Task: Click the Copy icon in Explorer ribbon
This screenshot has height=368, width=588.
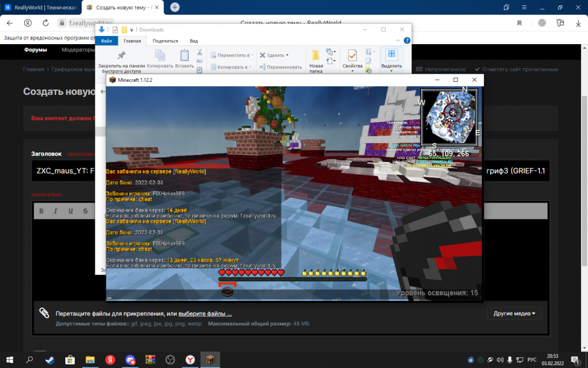Action: [160, 55]
